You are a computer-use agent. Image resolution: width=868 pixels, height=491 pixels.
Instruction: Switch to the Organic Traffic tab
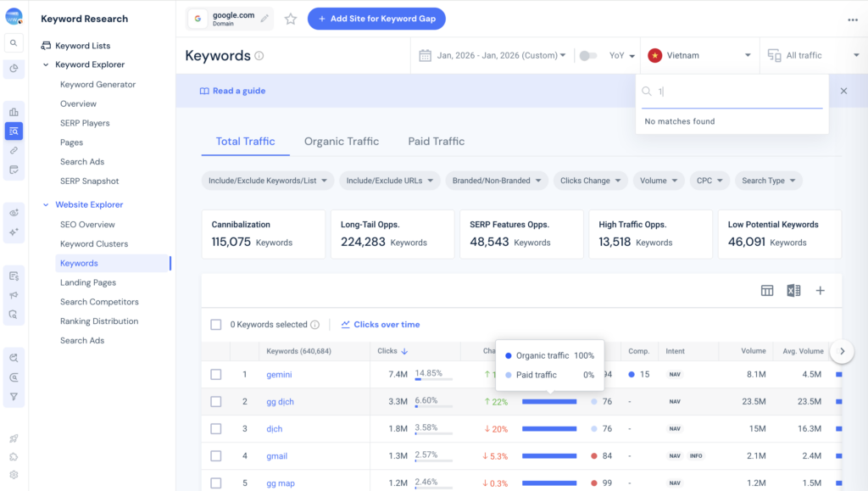click(342, 142)
